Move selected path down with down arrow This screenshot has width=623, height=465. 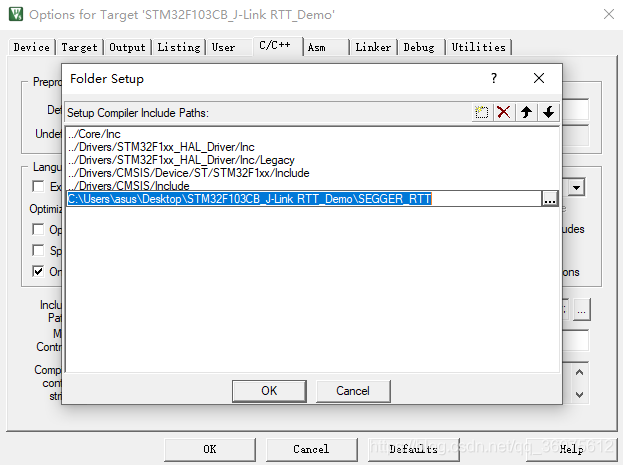[549, 112]
